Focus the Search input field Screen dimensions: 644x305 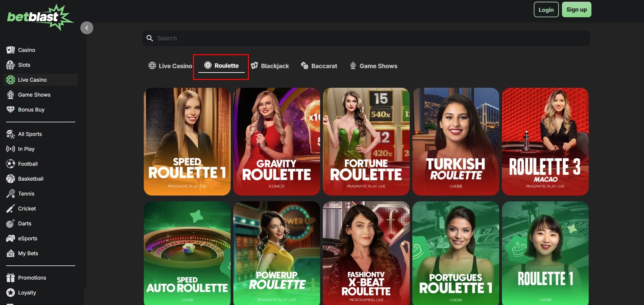click(x=366, y=38)
